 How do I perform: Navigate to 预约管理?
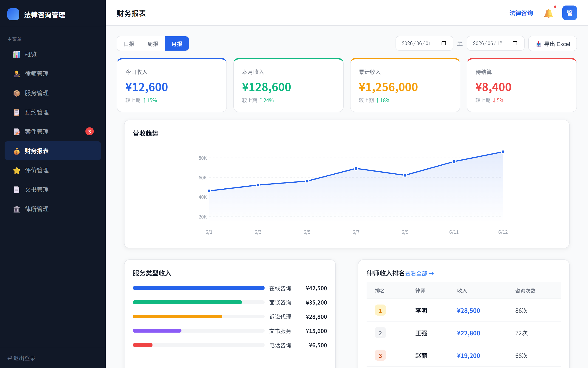pyautogui.click(x=53, y=112)
